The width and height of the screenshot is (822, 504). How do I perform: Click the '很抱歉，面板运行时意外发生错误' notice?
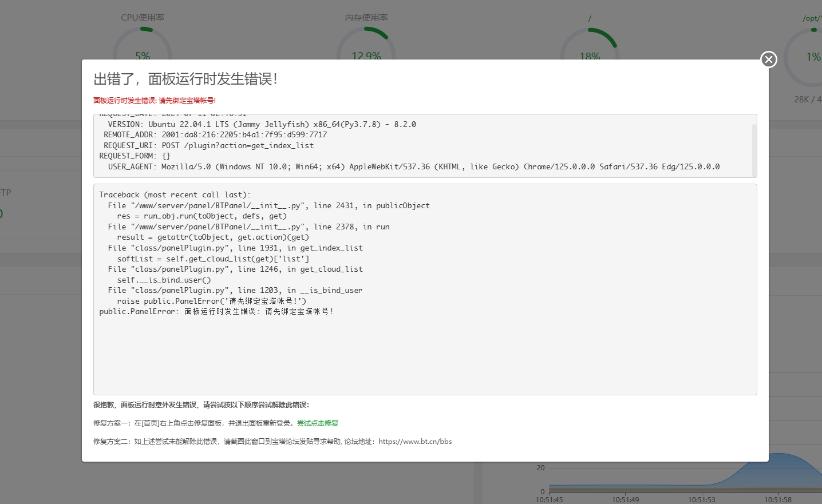pos(201,405)
